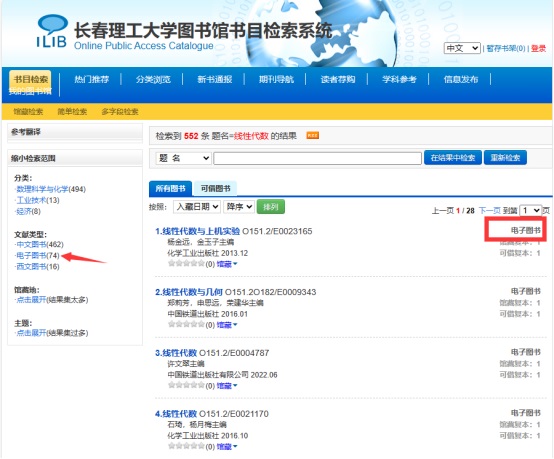Rate 线性代数与几何 using the star icons

point(186,324)
